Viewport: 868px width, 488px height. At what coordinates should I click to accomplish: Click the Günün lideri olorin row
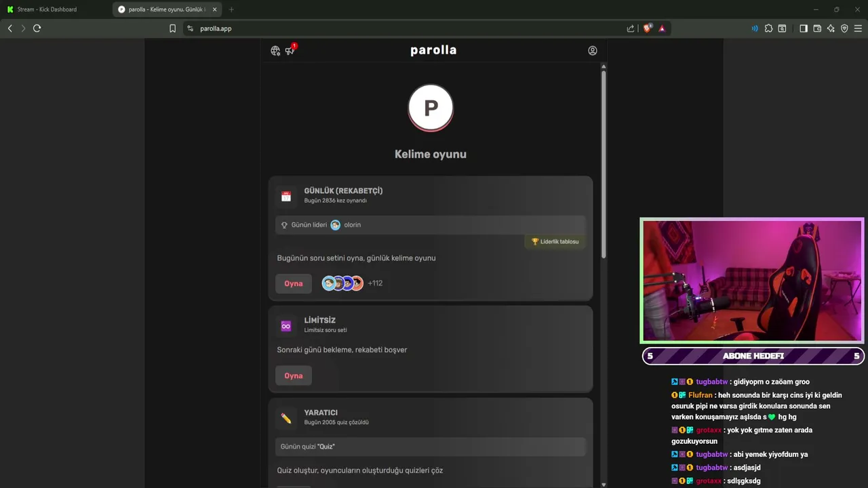(x=431, y=225)
